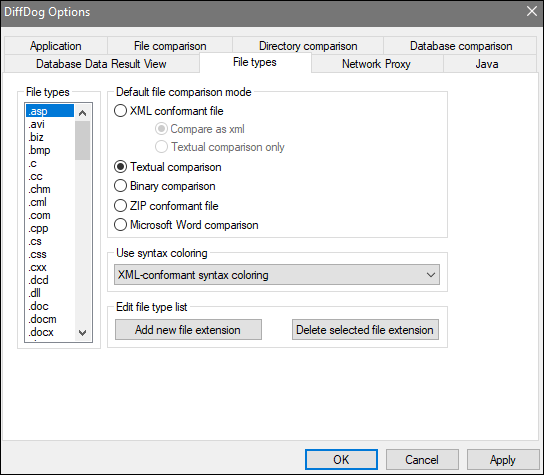
Task: Choose ZIP conformant file option
Action: point(166,206)
